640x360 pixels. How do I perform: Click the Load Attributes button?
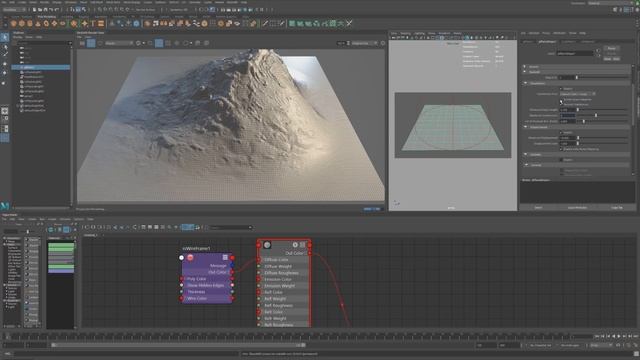[577, 207]
